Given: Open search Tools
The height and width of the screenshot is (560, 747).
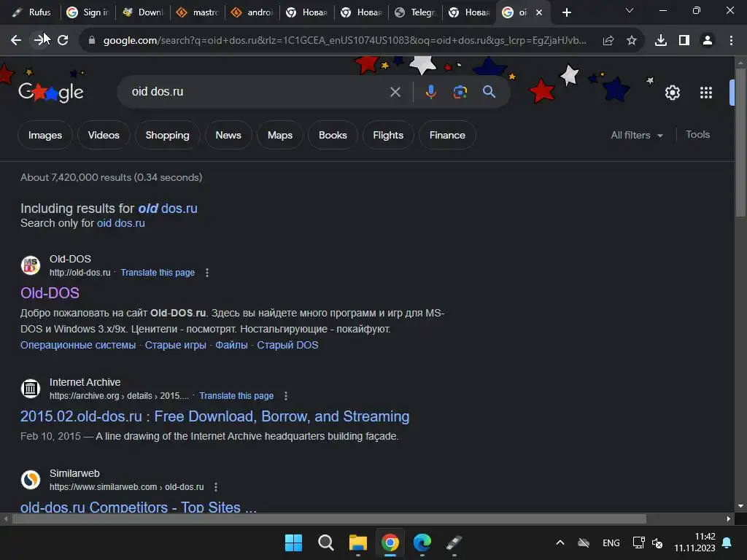Looking at the screenshot, I should tap(697, 135).
